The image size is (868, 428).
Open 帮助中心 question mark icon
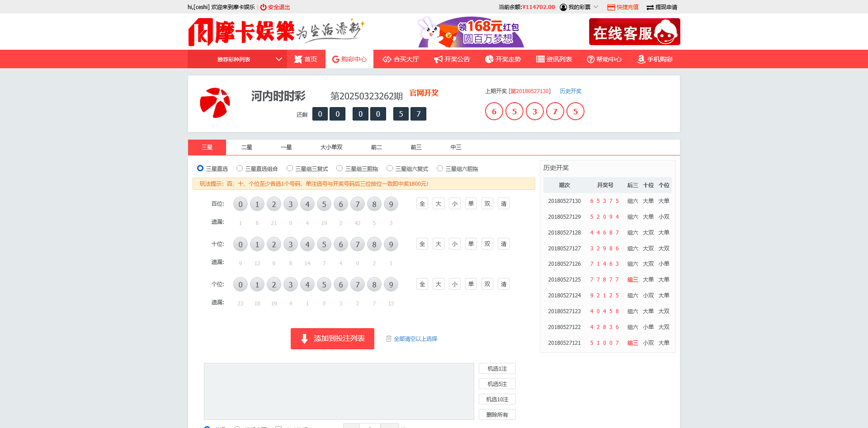(x=590, y=59)
